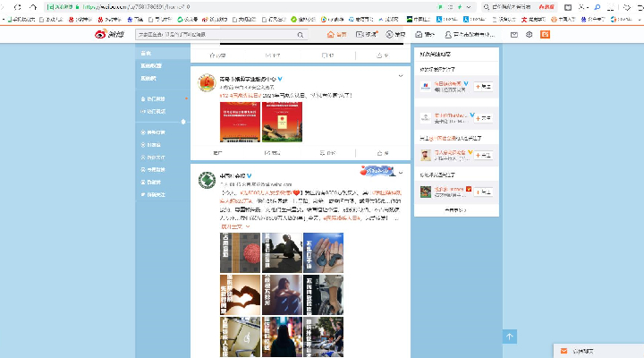Click the back-to-top arrow button

point(510,337)
